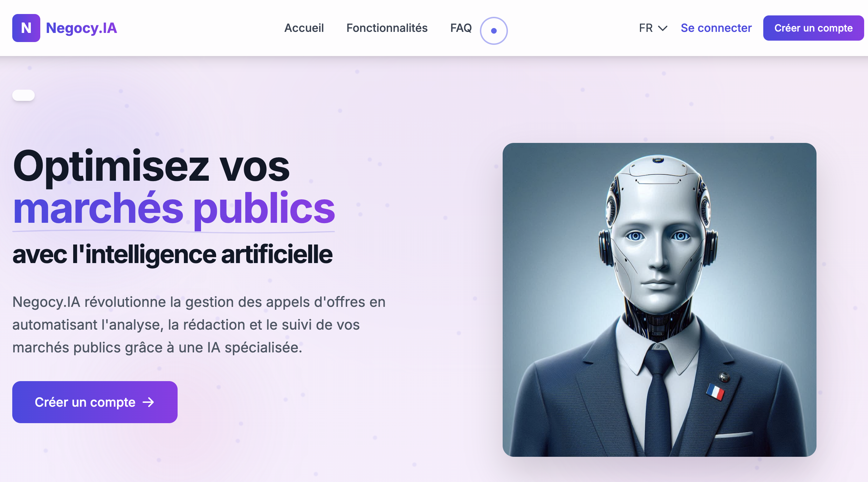Click the large hero Créer un compte button

(x=95, y=402)
